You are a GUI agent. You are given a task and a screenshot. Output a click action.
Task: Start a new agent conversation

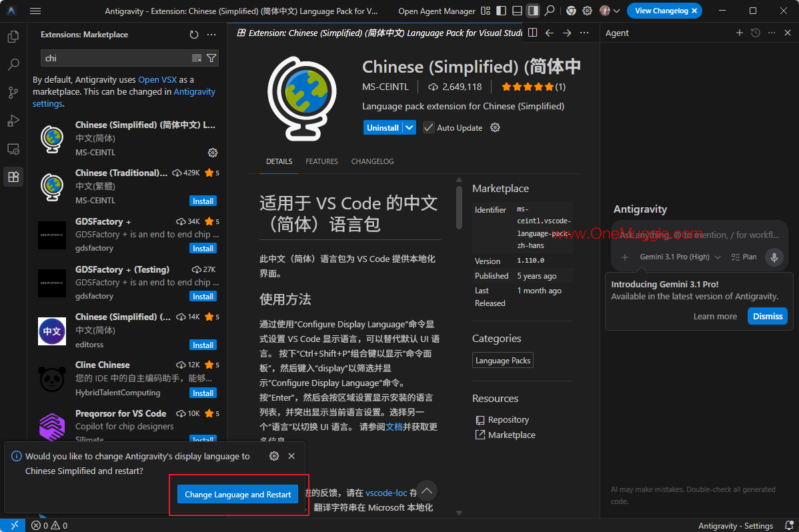(740, 33)
